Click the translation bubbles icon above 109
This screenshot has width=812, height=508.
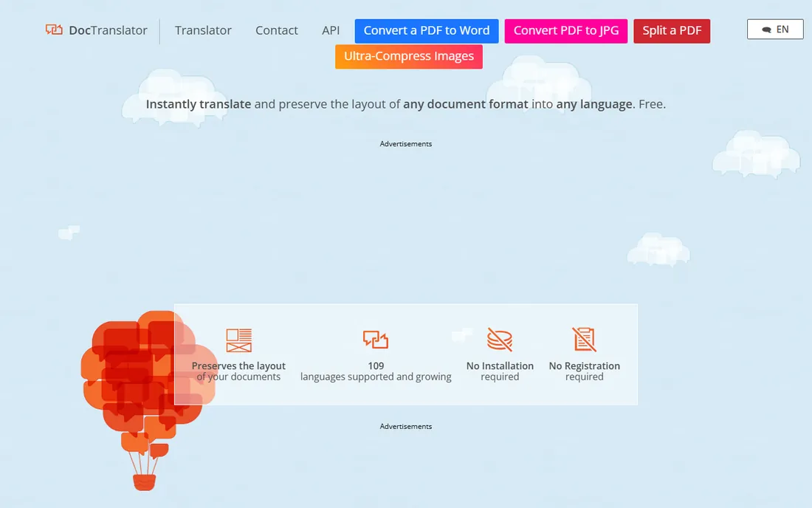click(x=376, y=340)
